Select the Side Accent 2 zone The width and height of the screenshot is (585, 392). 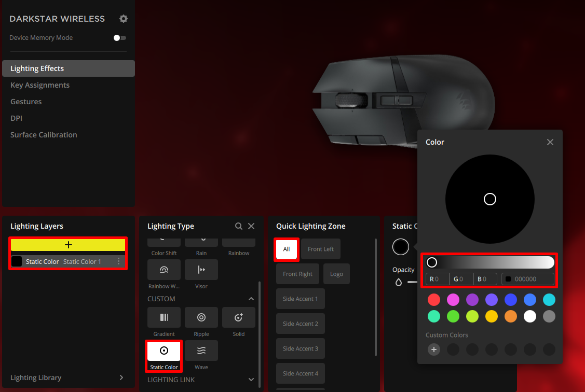click(301, 324)
